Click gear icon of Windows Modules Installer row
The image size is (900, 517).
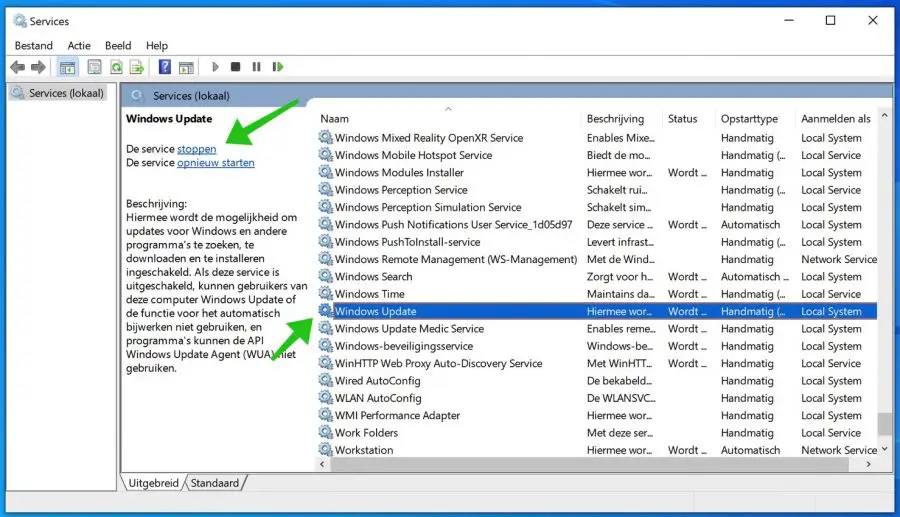click(325, 172)
